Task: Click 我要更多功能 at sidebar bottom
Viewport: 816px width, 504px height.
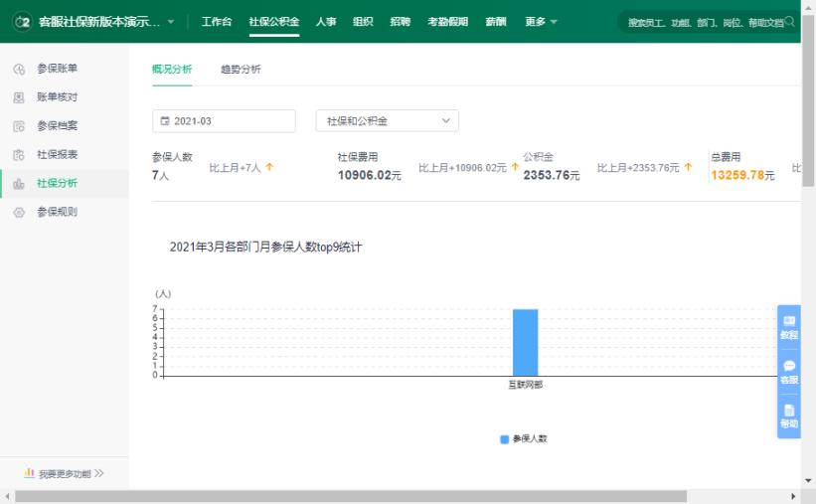Action: coord(65,474)
